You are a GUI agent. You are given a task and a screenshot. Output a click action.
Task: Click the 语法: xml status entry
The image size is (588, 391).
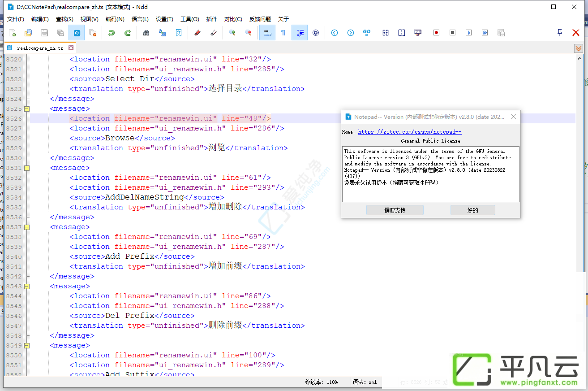pos(365,382)
